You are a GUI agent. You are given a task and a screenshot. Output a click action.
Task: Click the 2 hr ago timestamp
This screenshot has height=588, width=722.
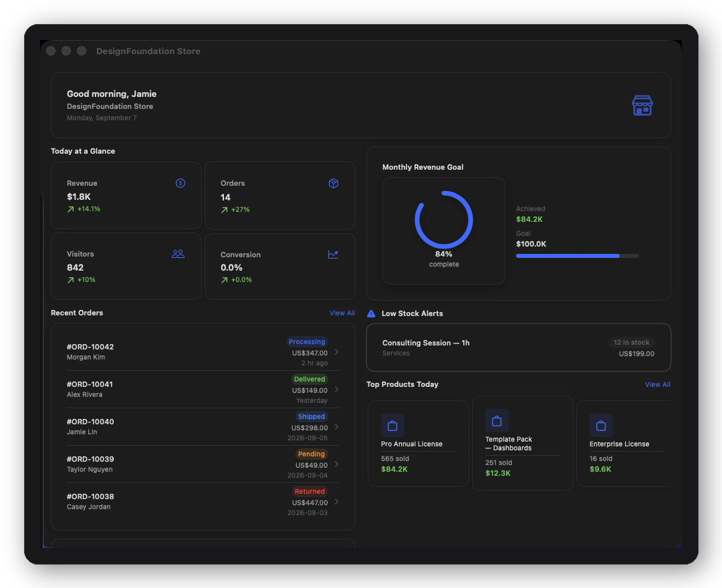[x=314, y=363]
